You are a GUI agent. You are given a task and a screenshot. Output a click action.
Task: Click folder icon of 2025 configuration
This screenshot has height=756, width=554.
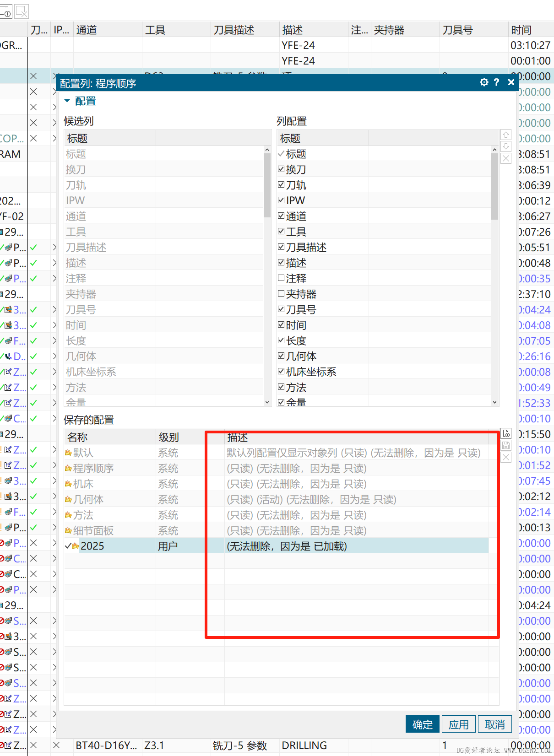[x=76, y=546]
